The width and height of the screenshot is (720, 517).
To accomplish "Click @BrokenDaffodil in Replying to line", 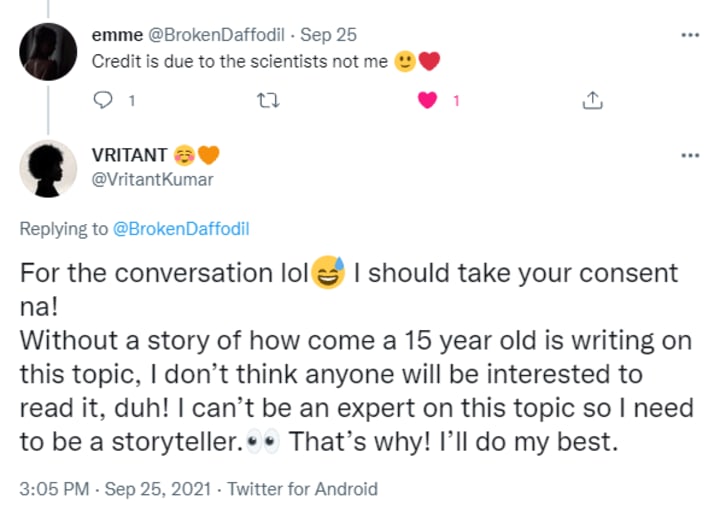I will click(x=180, y=229).
